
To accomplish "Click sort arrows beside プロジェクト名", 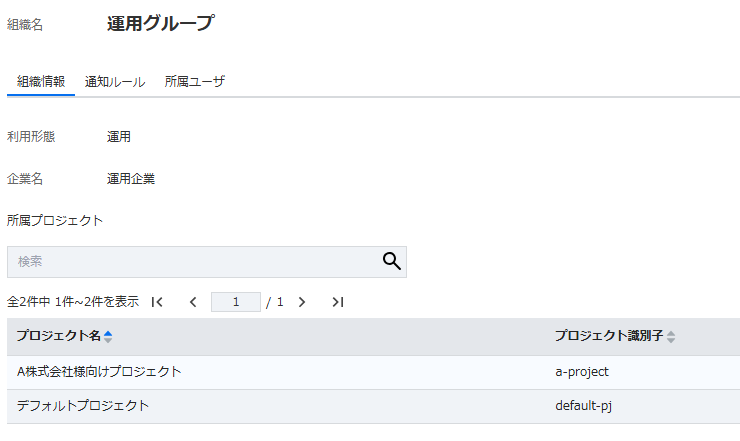I will click(x=108, y=337).
